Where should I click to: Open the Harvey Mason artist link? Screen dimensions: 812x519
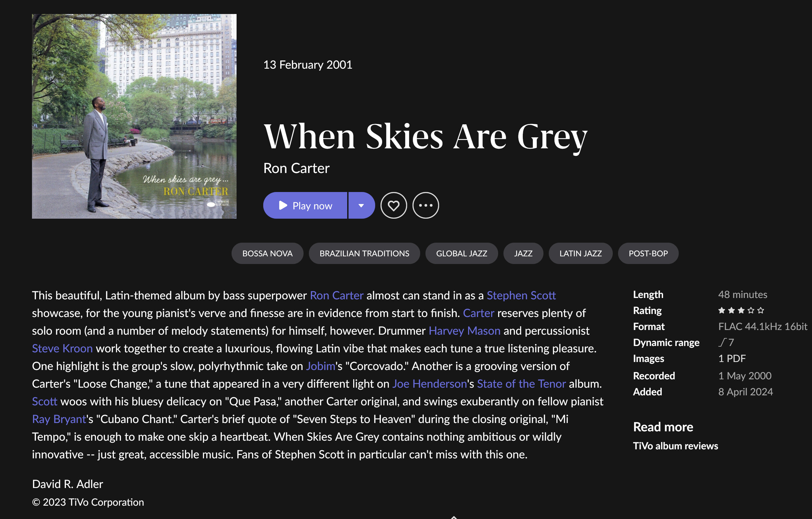click(x=464, y=331)
